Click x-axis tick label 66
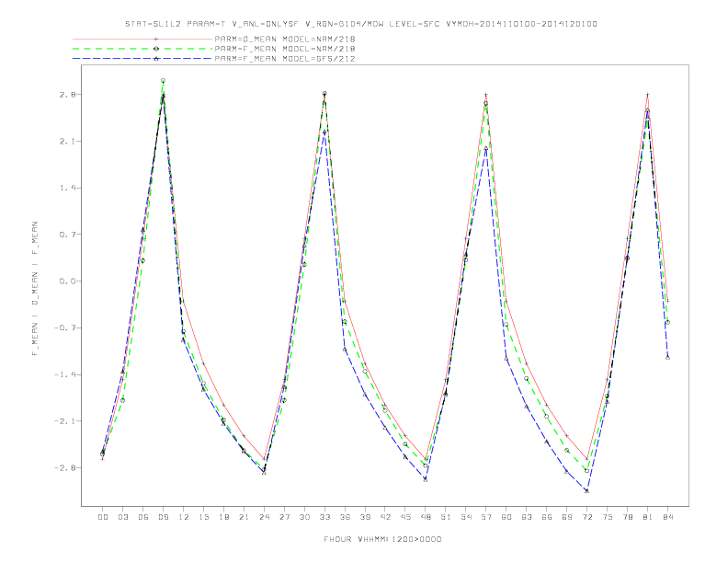Viewport: 728px width, 563px height. (547, 517)
